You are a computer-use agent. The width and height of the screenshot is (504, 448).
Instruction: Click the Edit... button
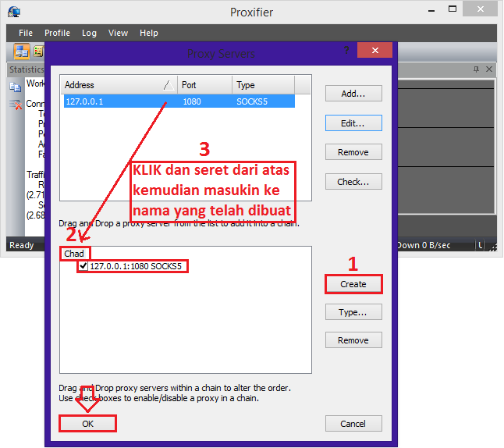click(x=353, y=123)
